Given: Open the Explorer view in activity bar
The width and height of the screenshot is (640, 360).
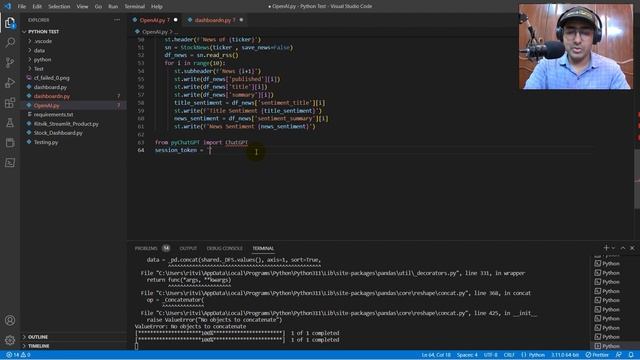Looking at the screenshot, I should (10, 23).
